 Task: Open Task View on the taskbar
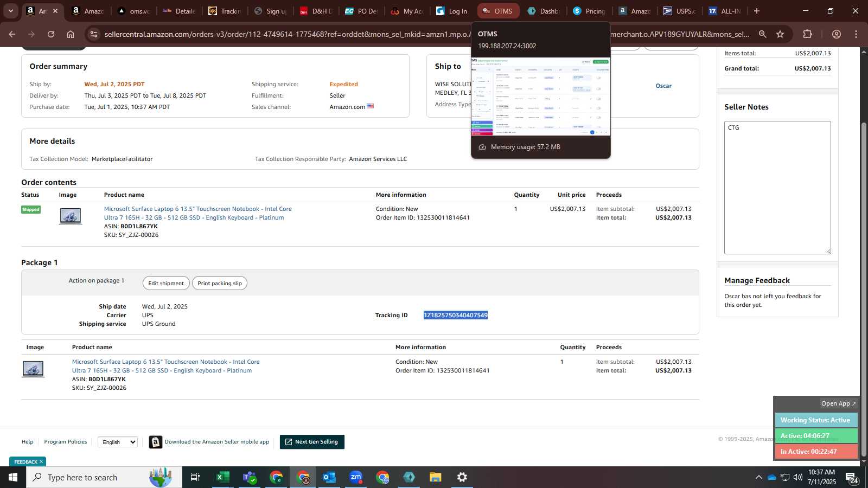click(x=195, y=477)
